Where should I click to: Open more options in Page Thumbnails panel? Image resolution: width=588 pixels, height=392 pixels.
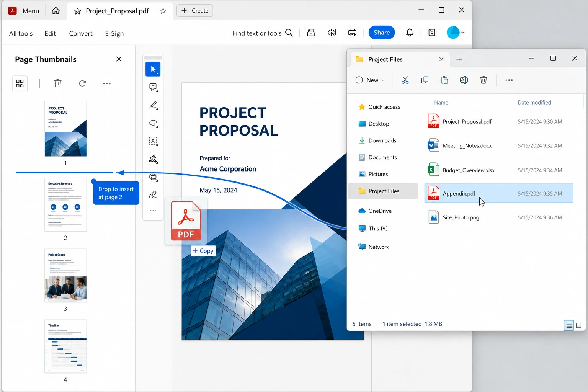107,83
